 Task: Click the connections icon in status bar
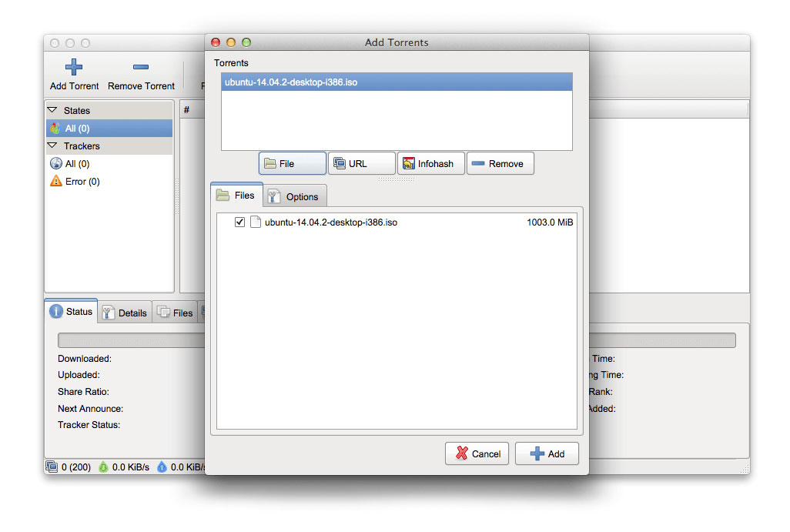coord(52,467)
